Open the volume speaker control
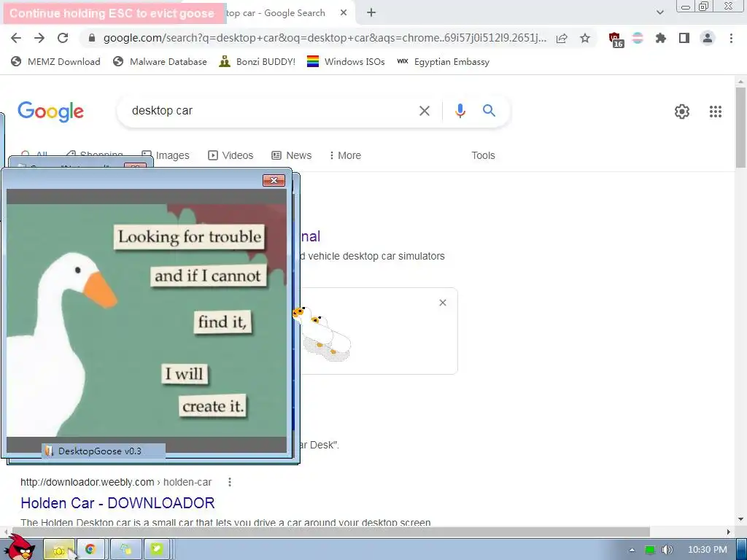This screenshot has width=747, height=560. click(667, 550)
